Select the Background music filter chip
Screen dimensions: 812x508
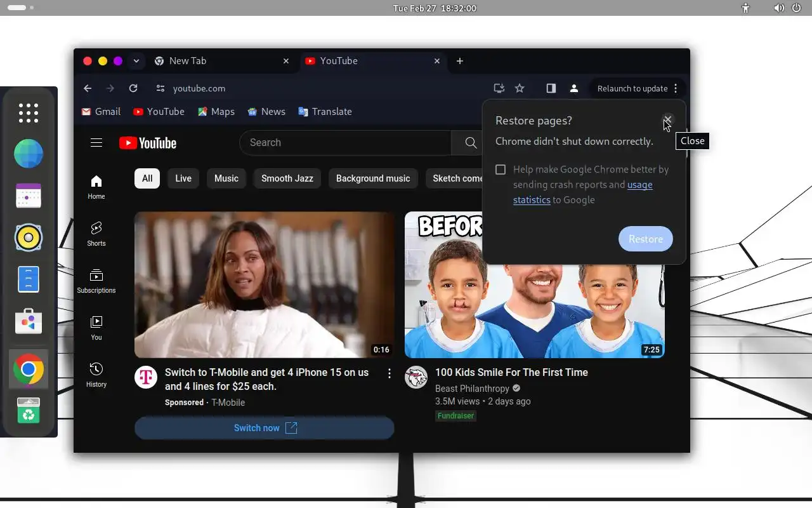click(373, 178)
